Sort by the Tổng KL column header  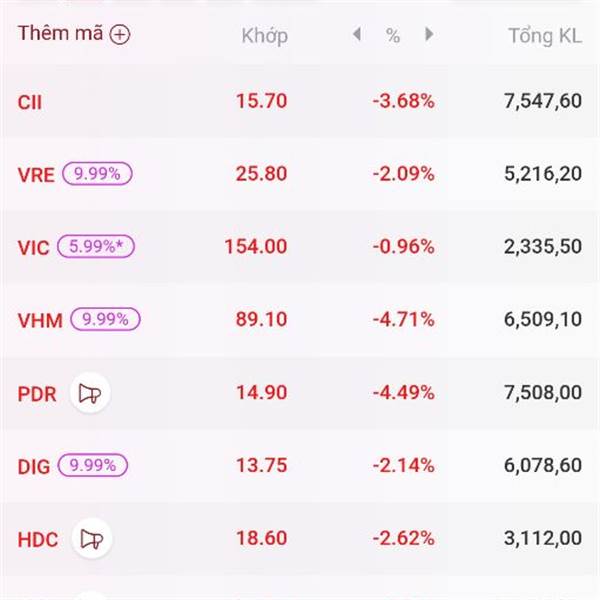[x=544, y=36]
